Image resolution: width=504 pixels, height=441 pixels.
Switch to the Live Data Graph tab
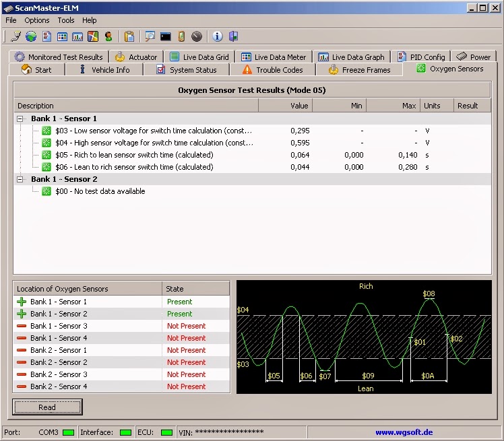[x=351, y=57]
